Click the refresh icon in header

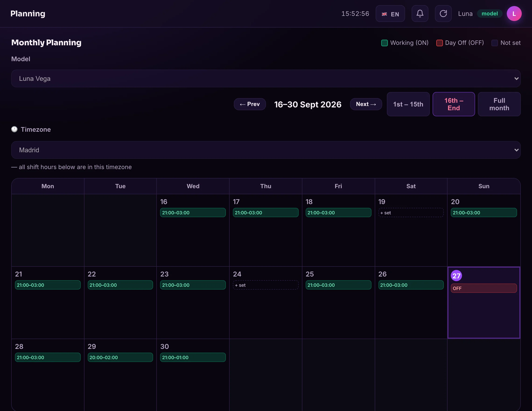pos(443,14)
